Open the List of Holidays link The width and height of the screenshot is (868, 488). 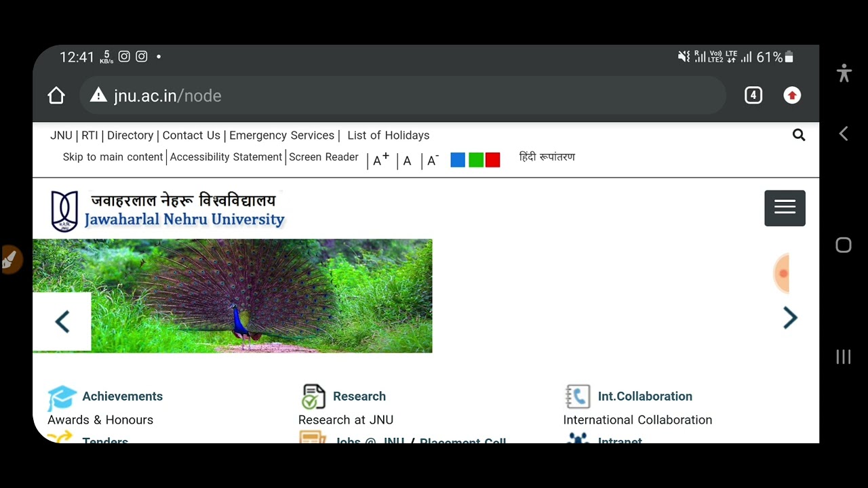pos(389,136)
